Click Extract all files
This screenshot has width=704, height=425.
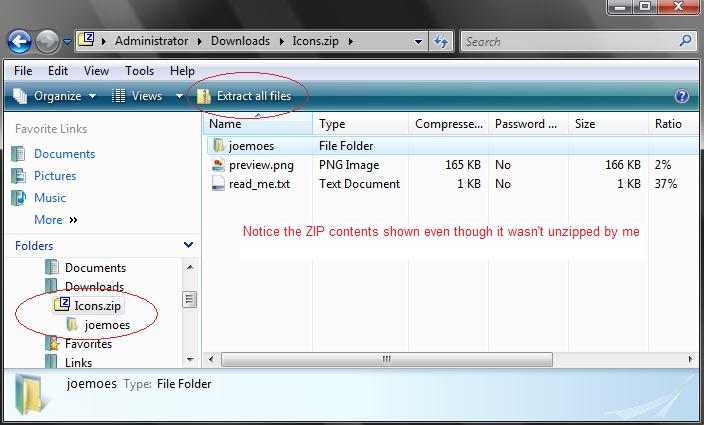coord(245,96)
